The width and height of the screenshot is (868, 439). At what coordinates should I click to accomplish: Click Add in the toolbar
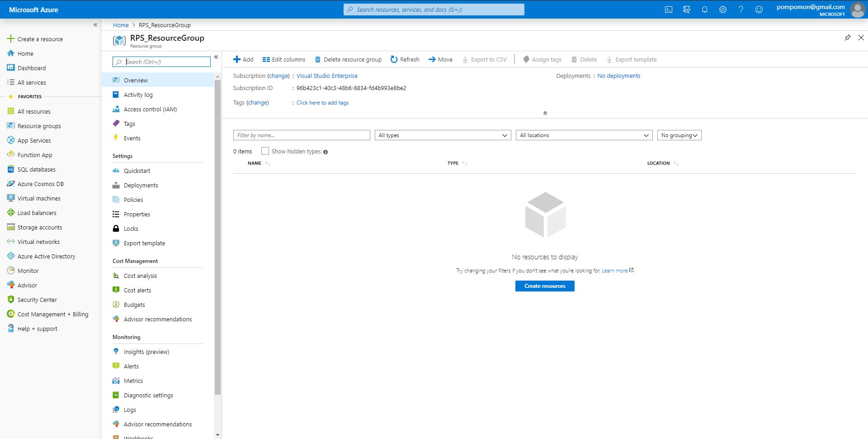coord(243,59)
